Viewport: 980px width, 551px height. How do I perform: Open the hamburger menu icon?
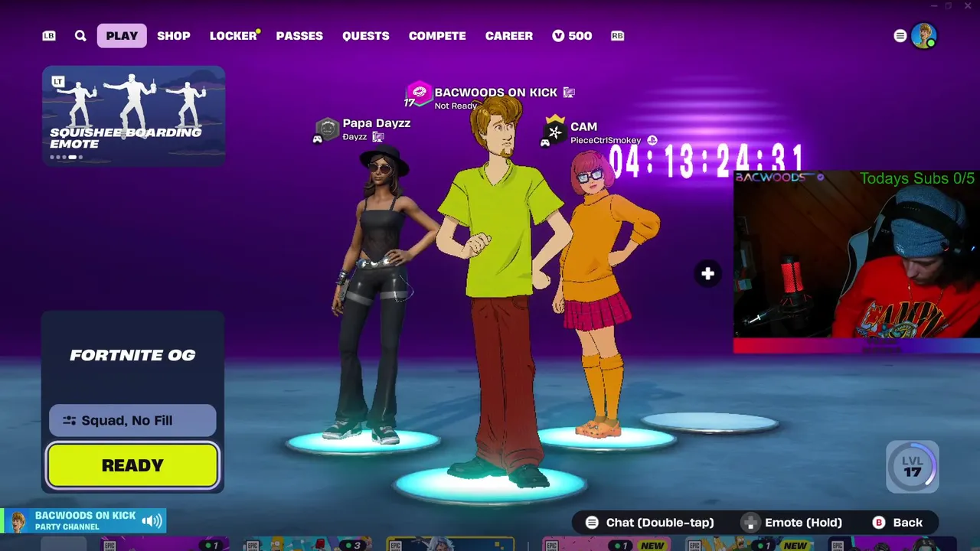900,36
